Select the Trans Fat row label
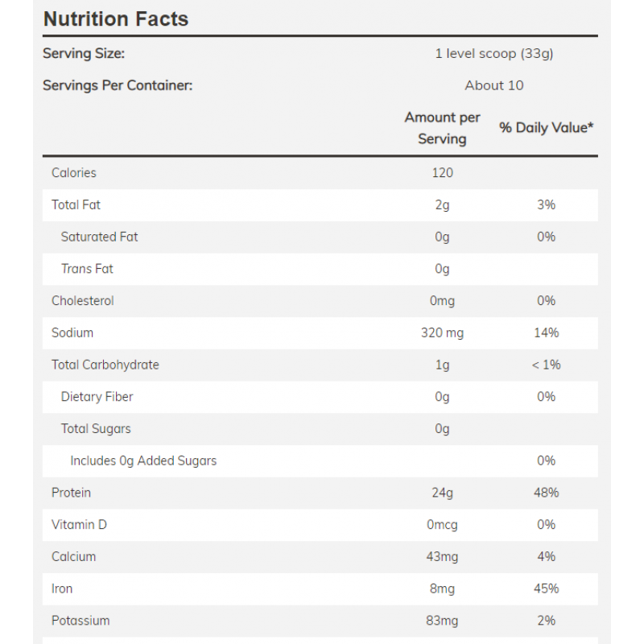 tap(88, 269)
